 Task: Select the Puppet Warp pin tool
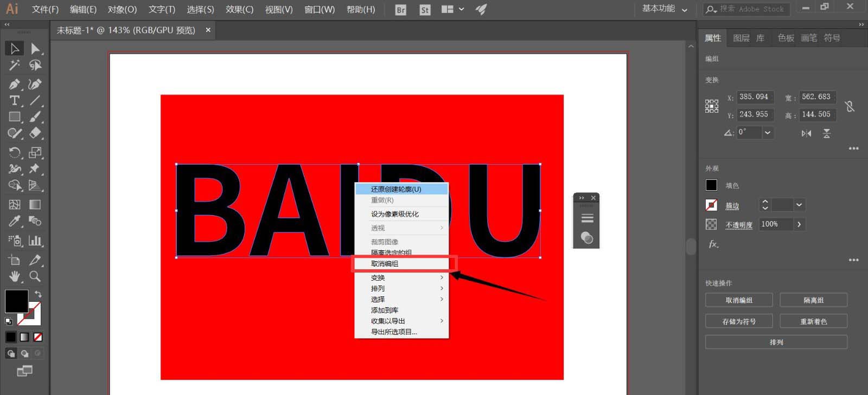pyautogui.click(x=35, y=169)
